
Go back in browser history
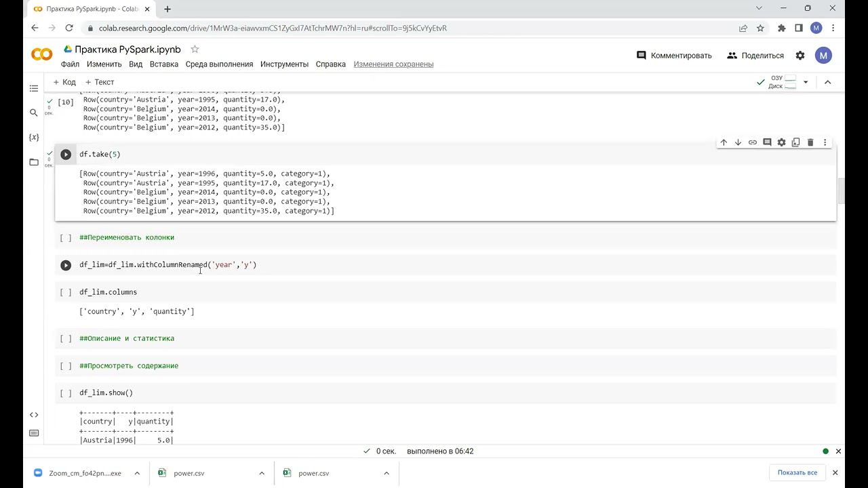(x=35, y=28)
